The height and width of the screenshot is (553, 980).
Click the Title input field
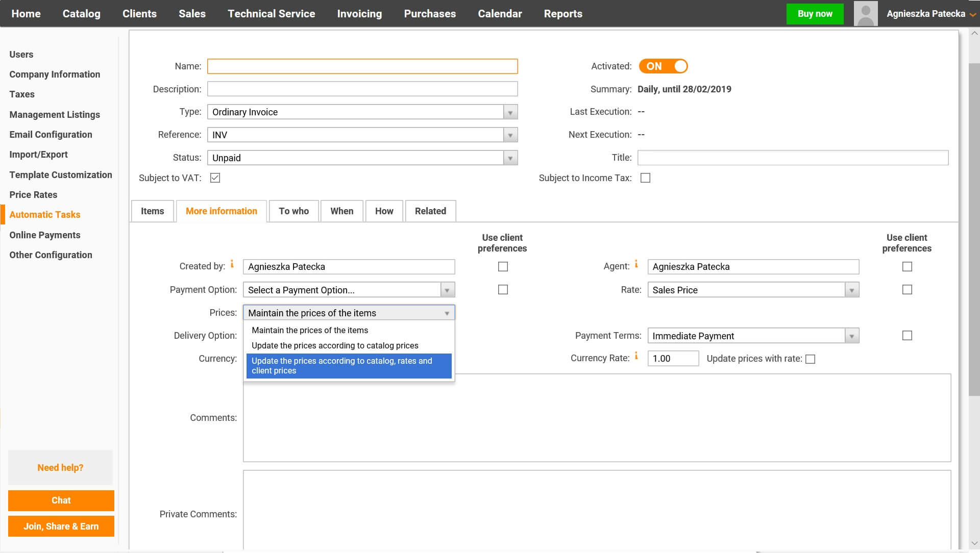click(793, 158)
